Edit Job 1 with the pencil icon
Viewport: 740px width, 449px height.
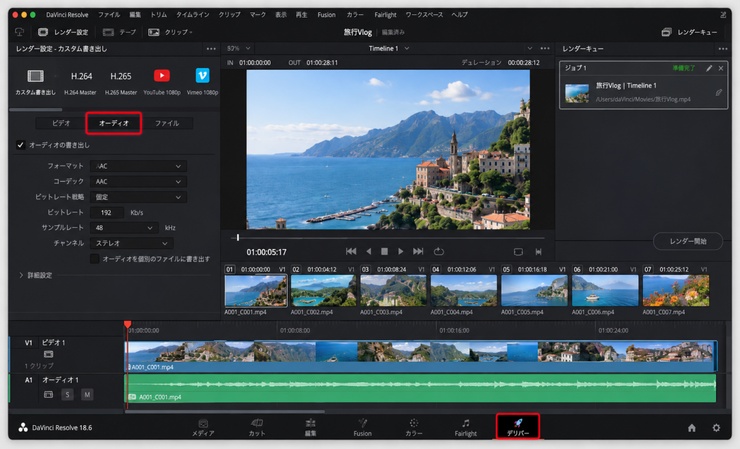(x=708, y=68)
